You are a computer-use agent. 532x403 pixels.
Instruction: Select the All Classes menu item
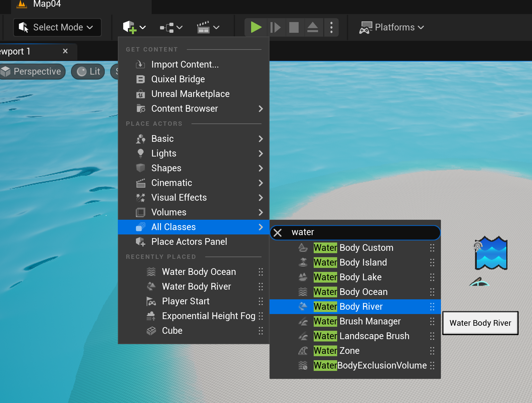pos(194,227)
